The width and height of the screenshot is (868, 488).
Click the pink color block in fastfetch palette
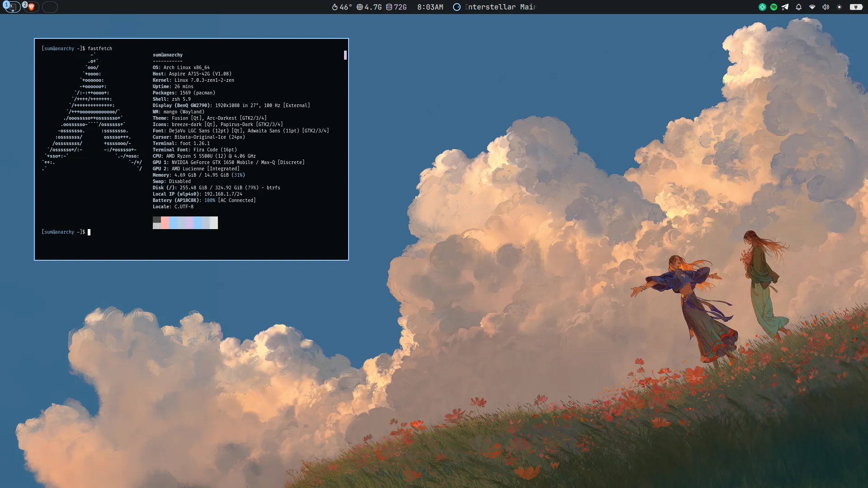pyautogui.click(x=165, y=223)
